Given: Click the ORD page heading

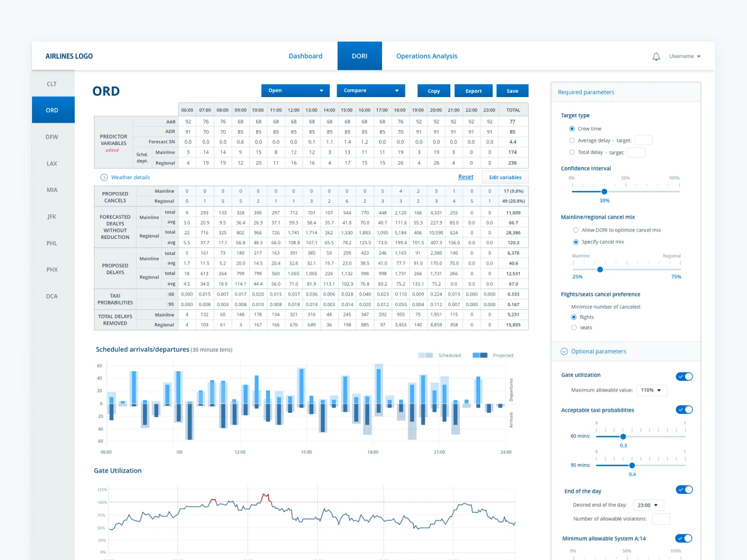Looking at the screenshot, I should 106,91.
